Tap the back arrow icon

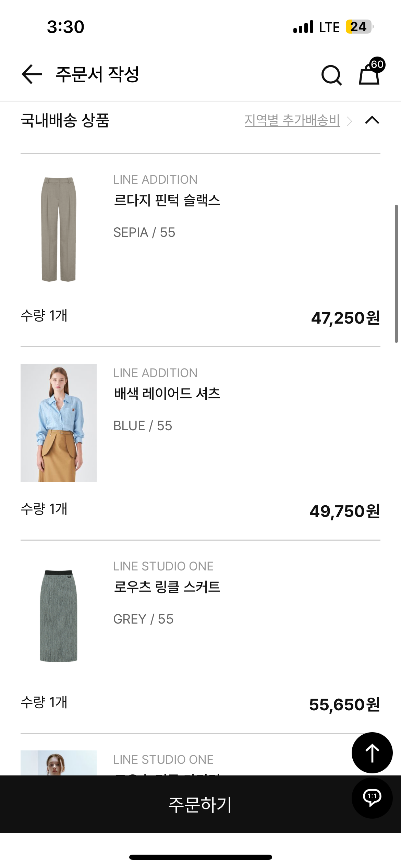32,74
